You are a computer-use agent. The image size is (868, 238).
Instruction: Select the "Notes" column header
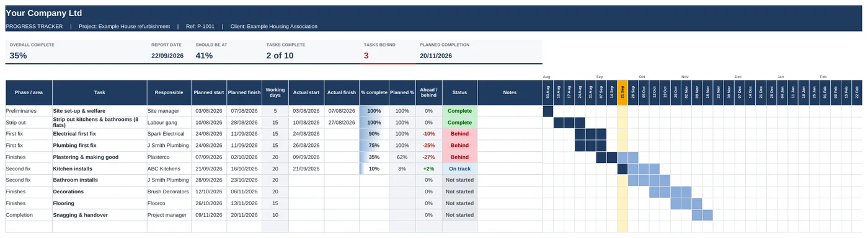point(510,92)
